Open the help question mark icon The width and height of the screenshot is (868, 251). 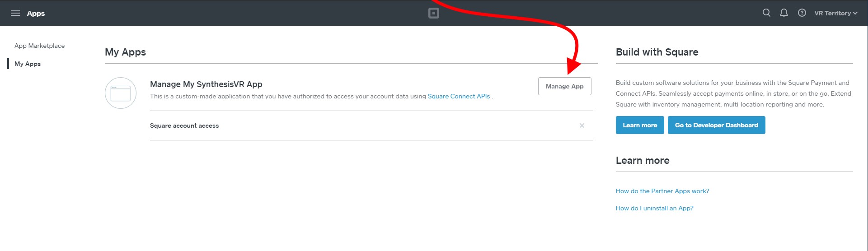pos(802,13)
